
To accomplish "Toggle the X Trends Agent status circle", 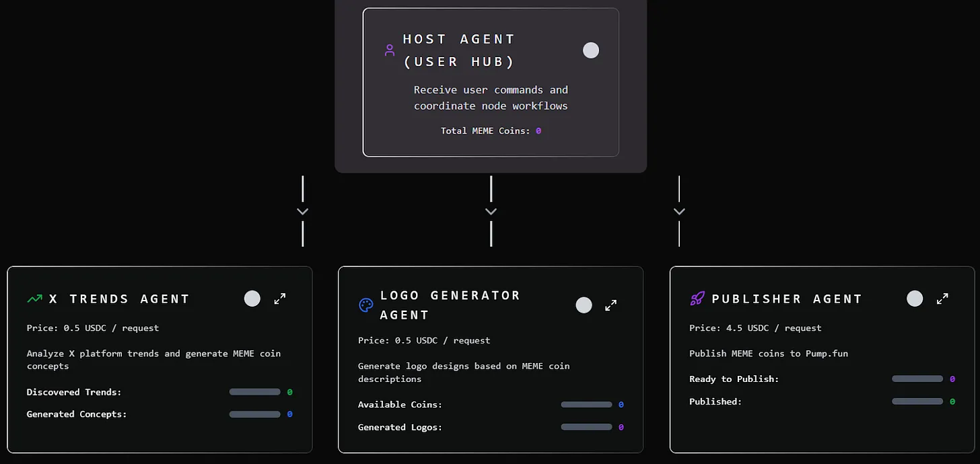I will tap(252, 299).
